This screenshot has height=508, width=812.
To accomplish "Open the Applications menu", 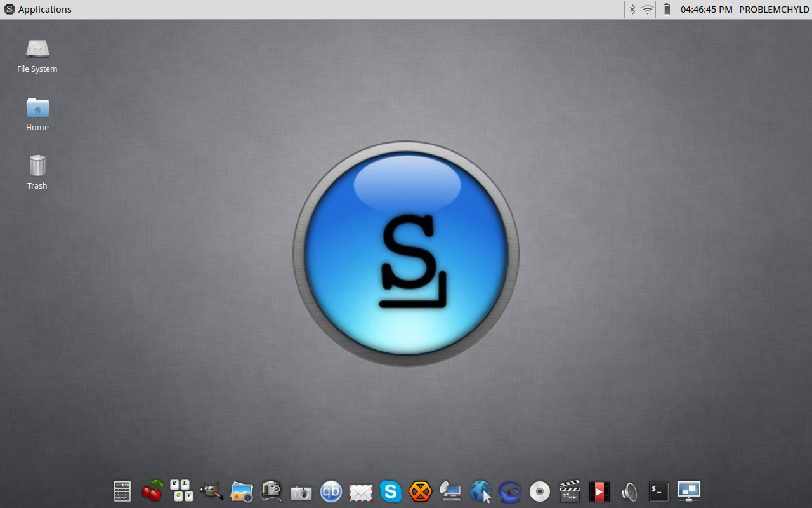I will click(38, 10).
